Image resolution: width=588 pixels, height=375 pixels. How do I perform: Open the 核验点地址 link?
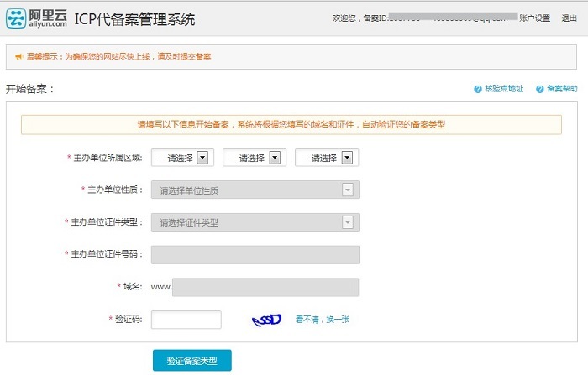click(x=504, y=89)
